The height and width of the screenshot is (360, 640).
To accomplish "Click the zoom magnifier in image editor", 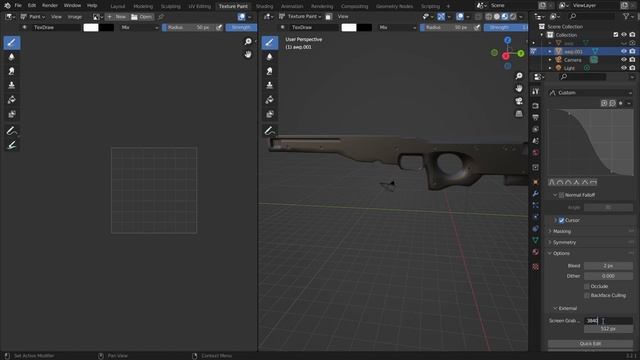I will (248, 42).
